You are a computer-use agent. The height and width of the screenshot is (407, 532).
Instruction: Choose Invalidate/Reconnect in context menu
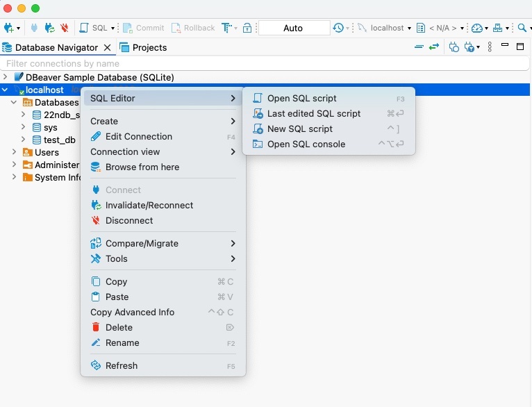(x=163, y=205)
